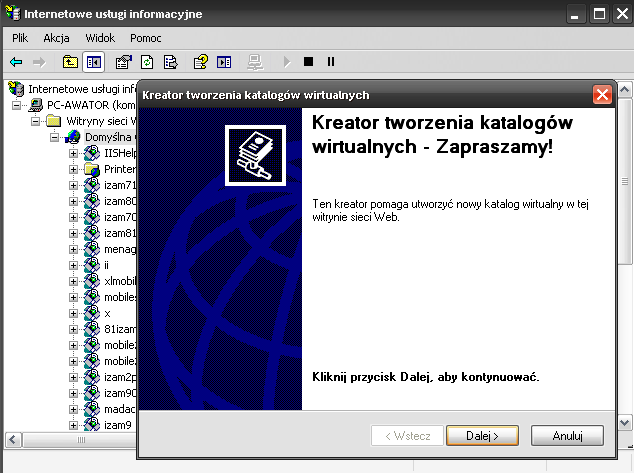Click the right pane vertical scrollbar thumb
634x473 pixels.
click(625, 180)
